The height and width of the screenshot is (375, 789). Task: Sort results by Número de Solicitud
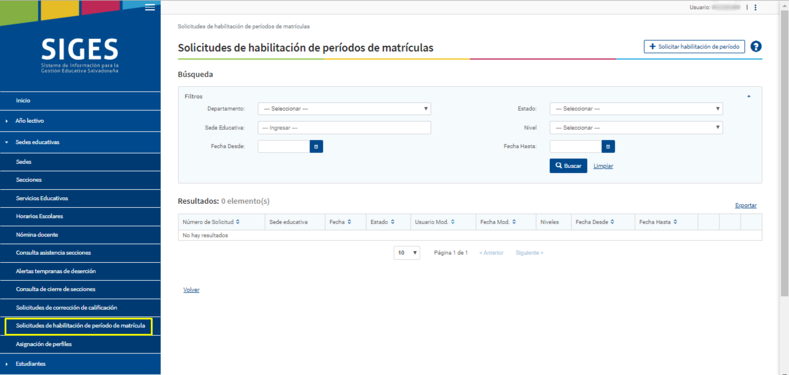(x=211, y=222)
